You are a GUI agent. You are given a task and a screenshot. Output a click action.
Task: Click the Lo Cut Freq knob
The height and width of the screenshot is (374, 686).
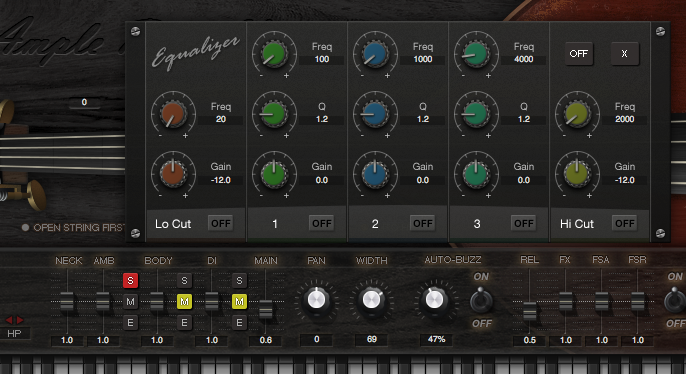pos(173,113)
